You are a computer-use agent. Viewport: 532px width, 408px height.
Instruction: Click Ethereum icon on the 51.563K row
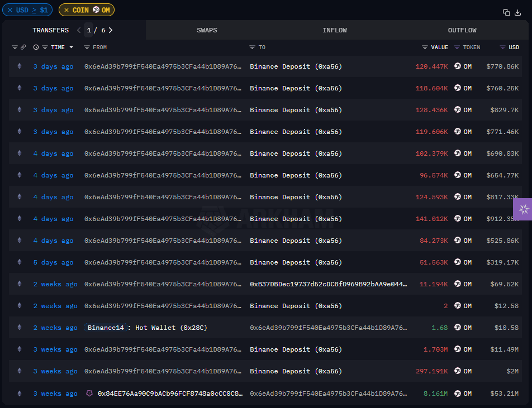pos(20,262)
